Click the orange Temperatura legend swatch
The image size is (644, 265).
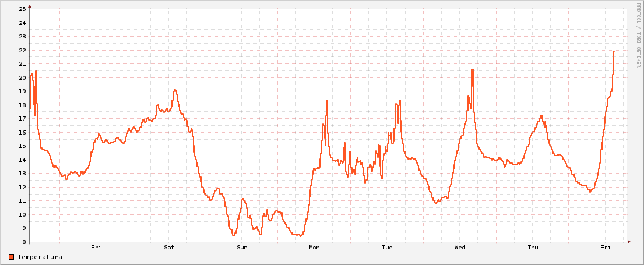tap(12, 257)
